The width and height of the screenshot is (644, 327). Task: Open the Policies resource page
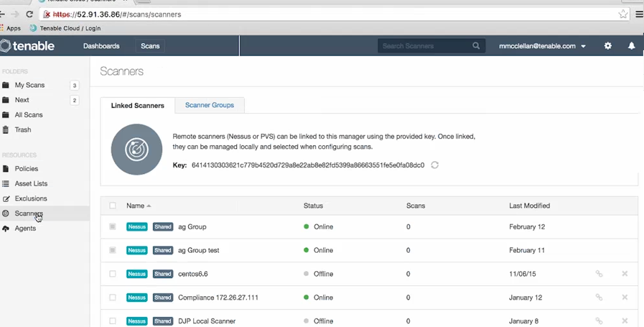click(27, 169)
